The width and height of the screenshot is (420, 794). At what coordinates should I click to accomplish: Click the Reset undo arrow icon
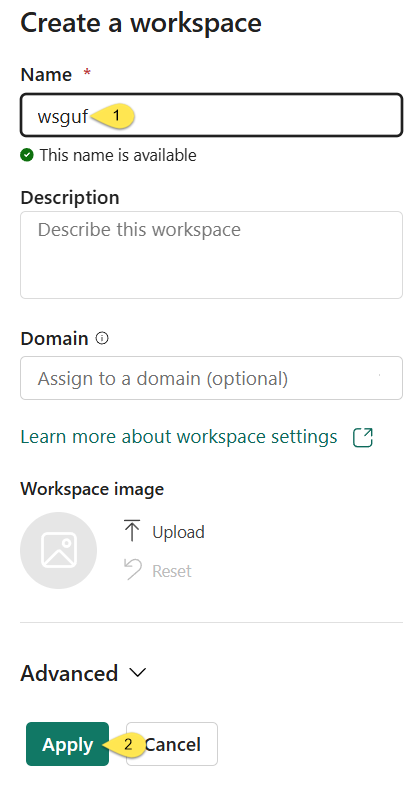(x=132, y=570)
